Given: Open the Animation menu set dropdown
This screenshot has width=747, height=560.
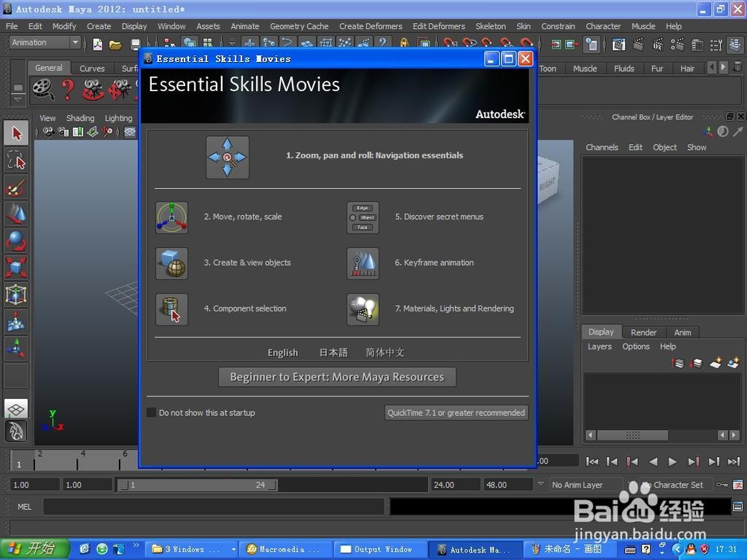Looking at the screenshot, I should [x=45, y=43].
